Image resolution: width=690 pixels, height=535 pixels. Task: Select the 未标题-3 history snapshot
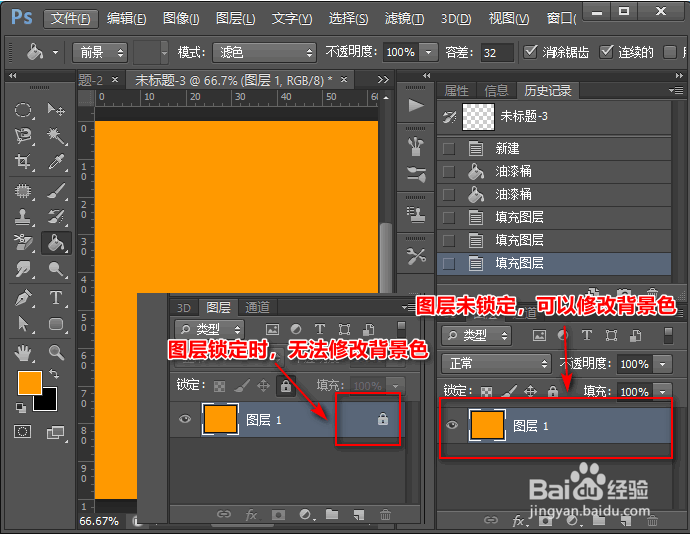tap(554, 117)
